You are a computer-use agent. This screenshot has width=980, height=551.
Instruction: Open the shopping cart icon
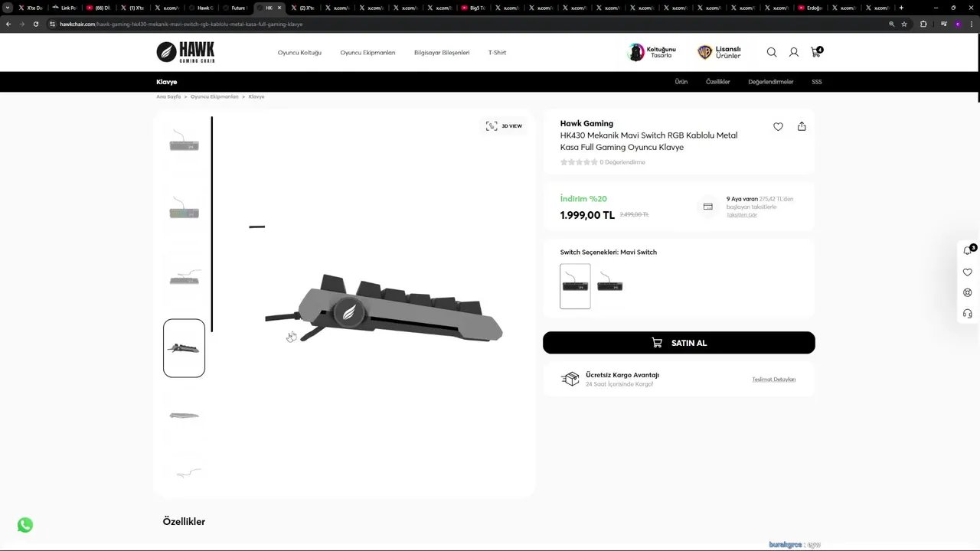click(815, 52)
